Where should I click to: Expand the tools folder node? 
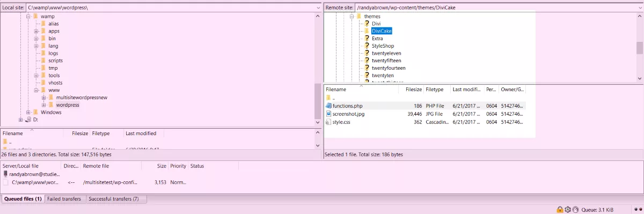pos(36,76)
